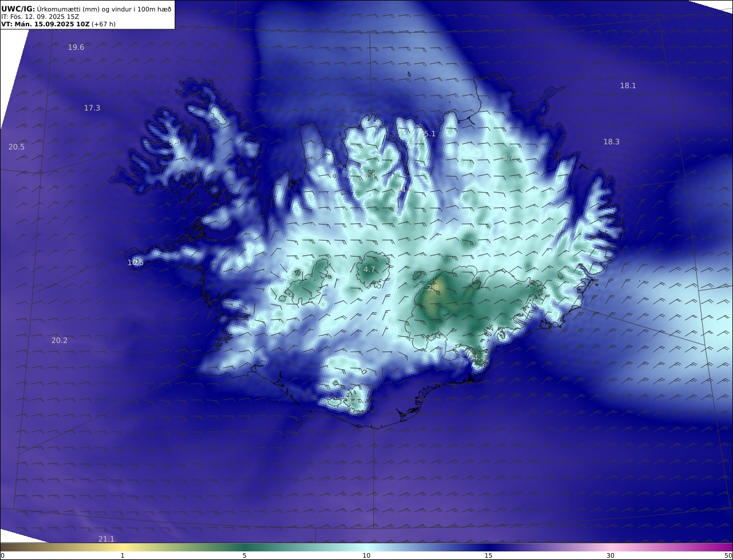Click the colorbar tick label 15
Viewport: 733px width, 560px height.
[488, 555]
